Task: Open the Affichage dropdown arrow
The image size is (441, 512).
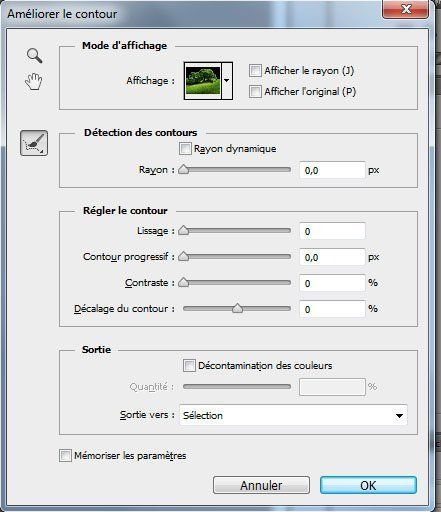Action: [x=227, y=81]
